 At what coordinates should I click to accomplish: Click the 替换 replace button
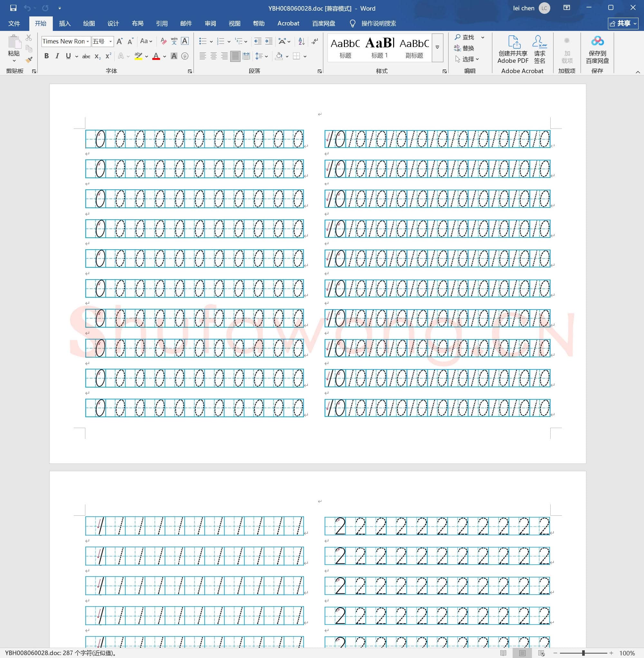tap(464, 48)
